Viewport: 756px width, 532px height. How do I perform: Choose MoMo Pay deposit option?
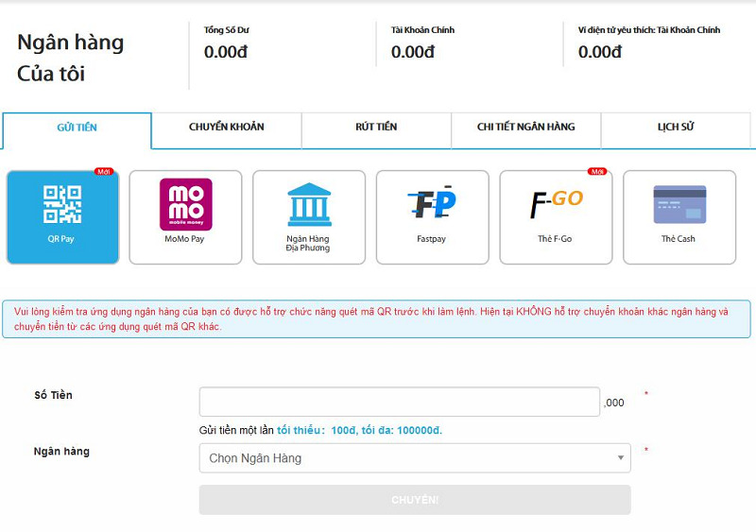click(185, 216)
